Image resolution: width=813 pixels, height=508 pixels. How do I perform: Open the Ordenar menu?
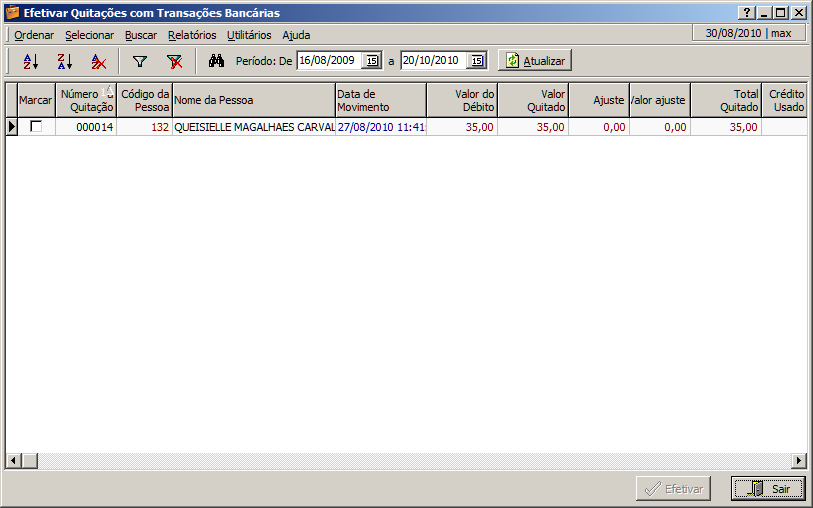click(x=34, y=35)
